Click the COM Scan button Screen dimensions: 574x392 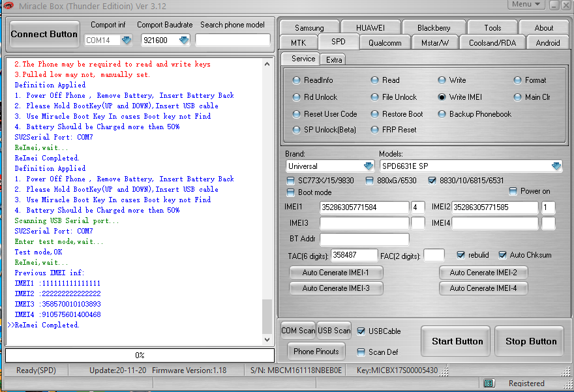click(x=298, y=331)
